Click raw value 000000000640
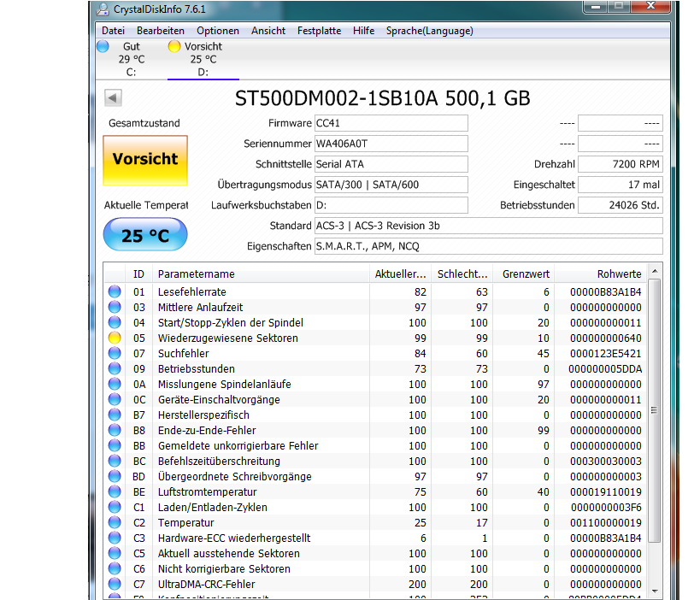This screenshot has width=700, height=600. pos(605,338)
